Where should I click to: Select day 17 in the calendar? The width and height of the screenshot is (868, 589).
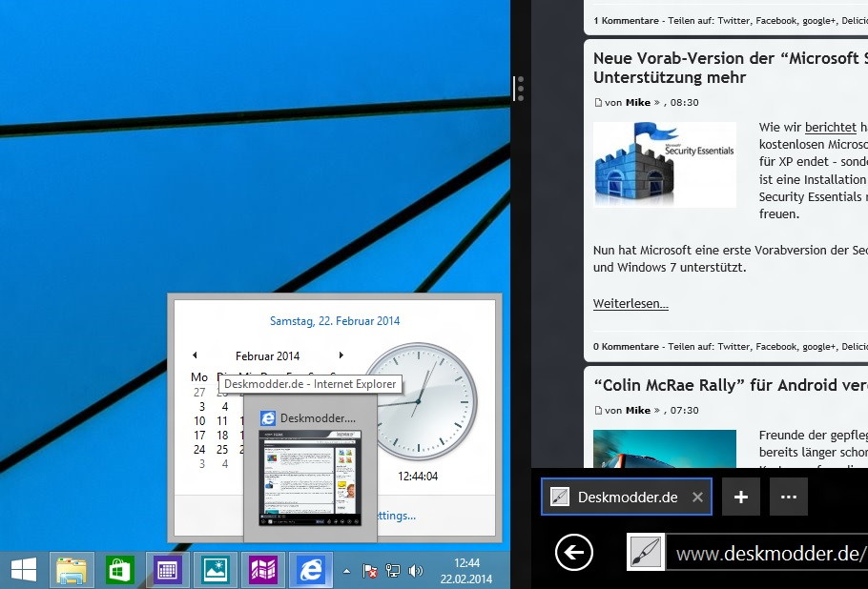tap(200, 436)
